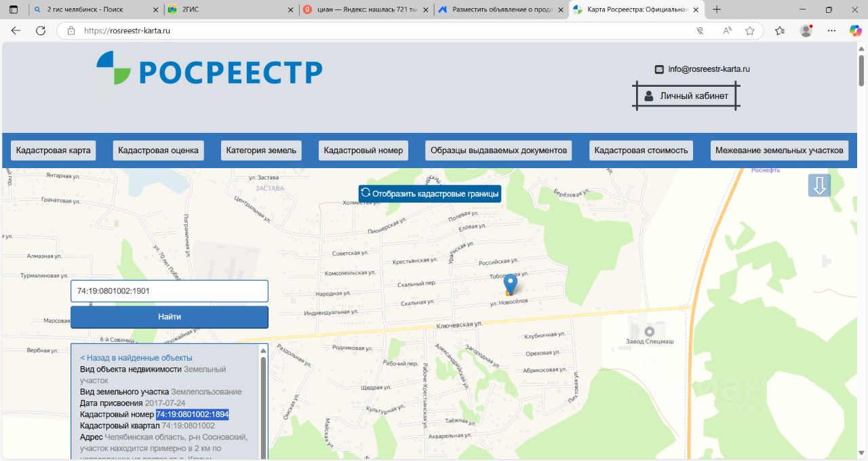This screenshot has height=461, width=868.
Task: Click 'Клубничная ул.' street label
Action: [x=544, y=335]
